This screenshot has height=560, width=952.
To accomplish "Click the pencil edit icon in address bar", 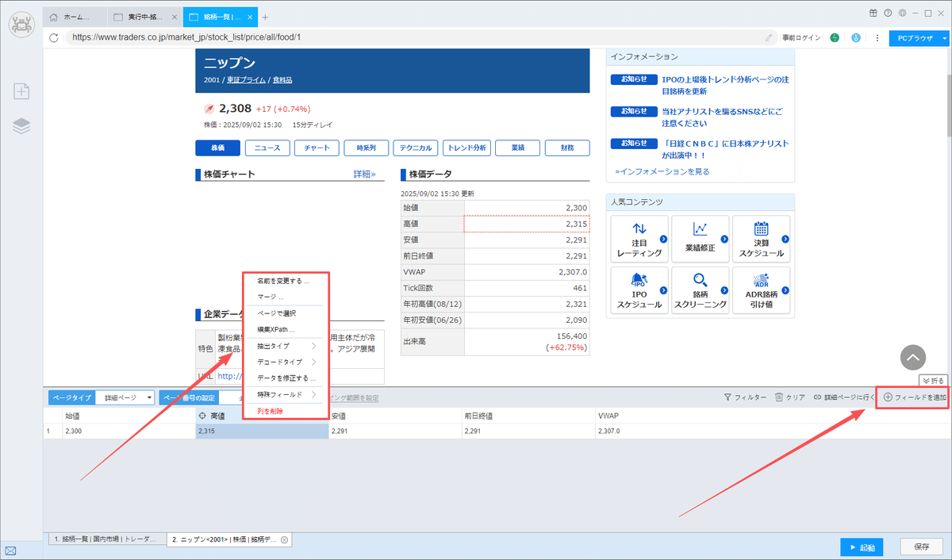I will point(768,37).
